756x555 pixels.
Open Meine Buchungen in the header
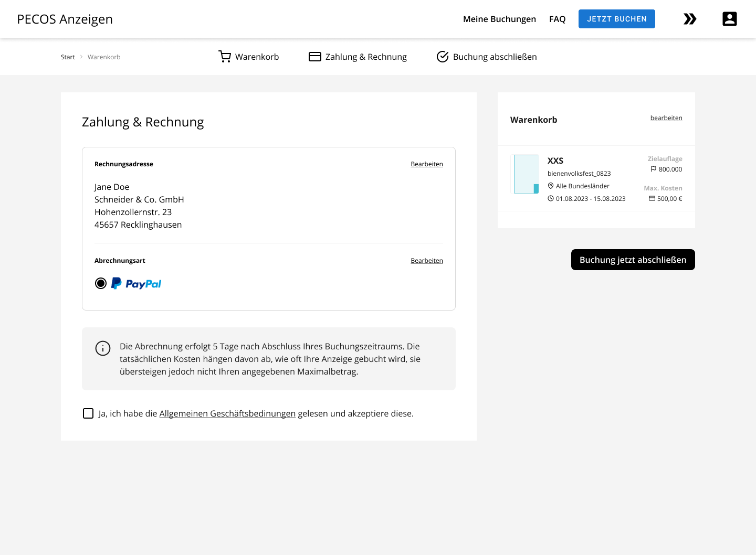tap(499, 19)
